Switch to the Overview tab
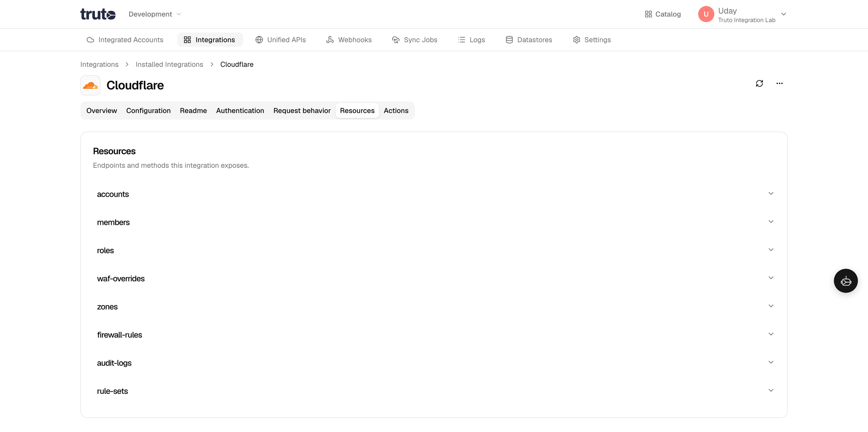The width and height of the screenshot is (868, 432). click(101, 111)
